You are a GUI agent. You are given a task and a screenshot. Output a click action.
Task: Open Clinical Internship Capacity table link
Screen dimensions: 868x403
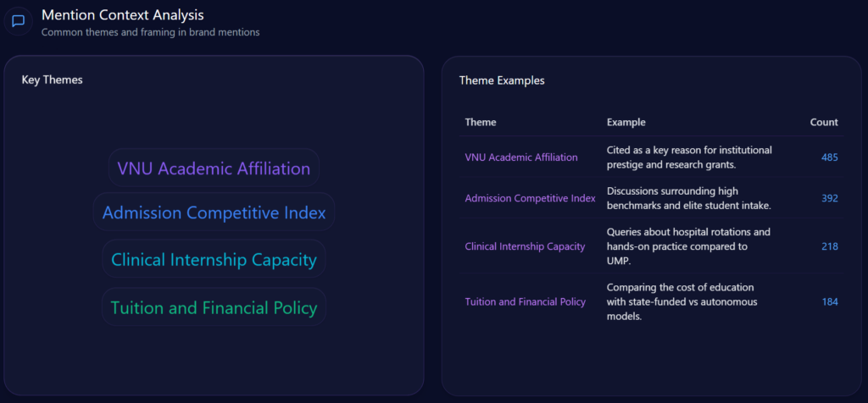pos(525,246)
